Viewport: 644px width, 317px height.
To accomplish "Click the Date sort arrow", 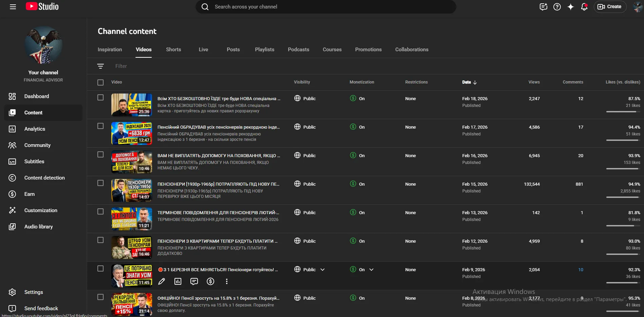I will coord(475,82).
